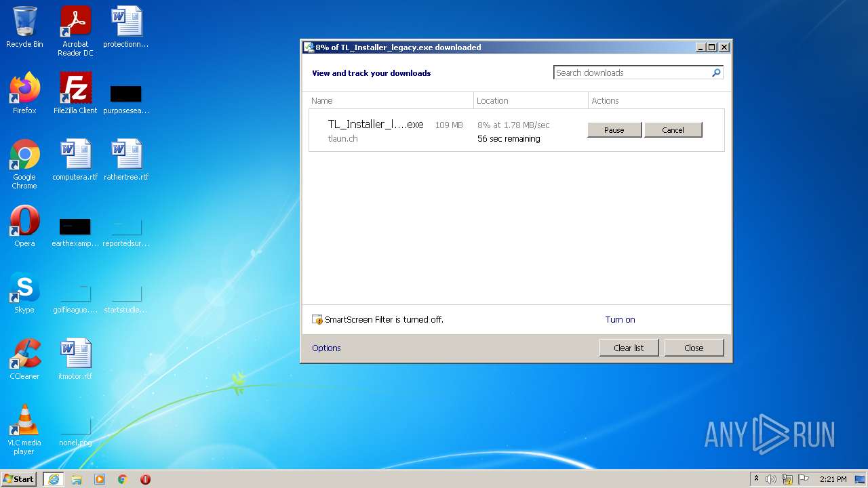
Task: Click the 2:21 PM clock
Action: [x=833, y=479]
